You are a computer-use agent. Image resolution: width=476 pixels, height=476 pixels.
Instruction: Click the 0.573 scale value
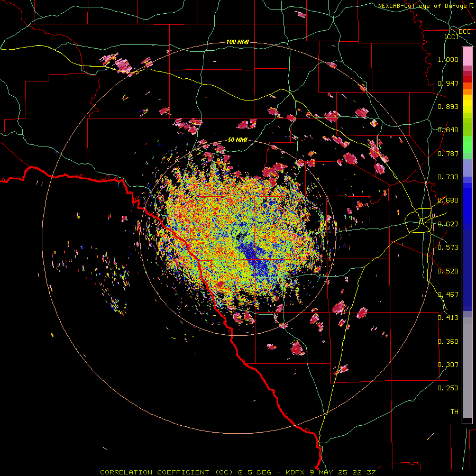point(448,247)
